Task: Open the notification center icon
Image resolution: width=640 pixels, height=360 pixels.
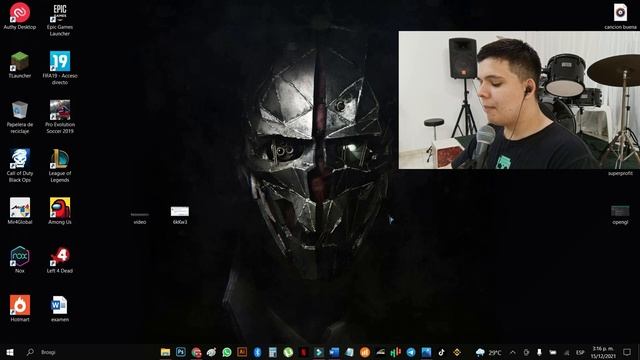Action: pos(627,352)
